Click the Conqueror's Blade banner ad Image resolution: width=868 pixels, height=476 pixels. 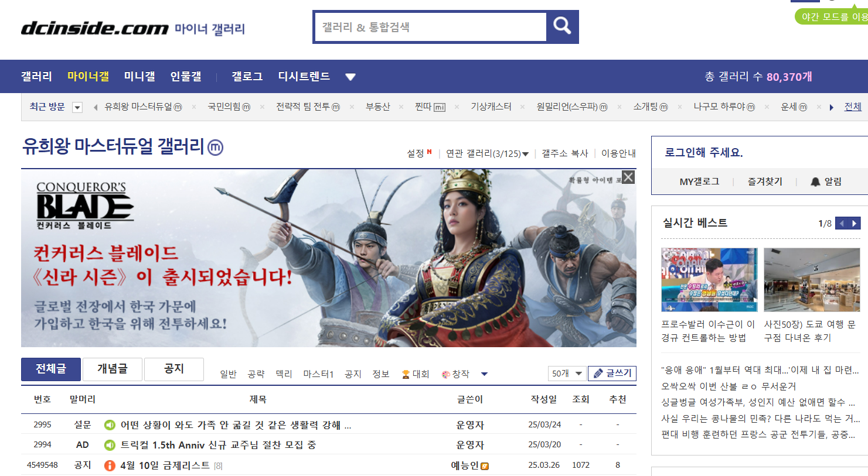[x=328, y=258]
